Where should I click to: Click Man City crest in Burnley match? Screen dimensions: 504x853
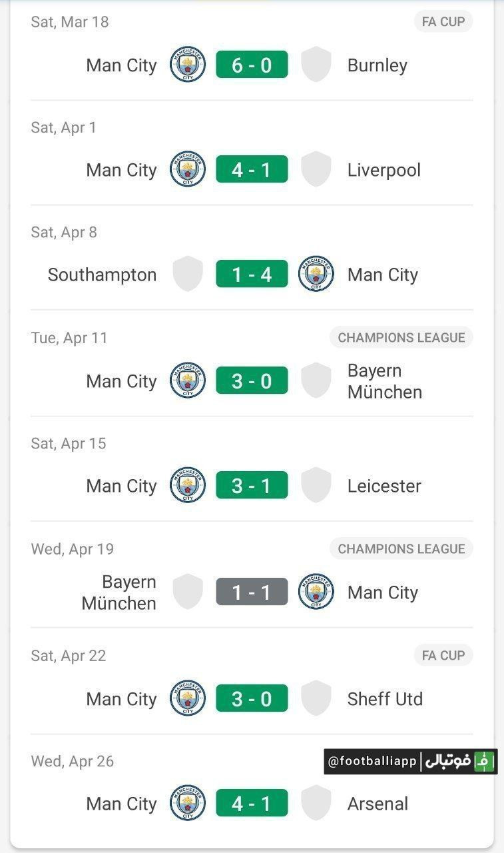pyautogui.click(x=187, y=65)
